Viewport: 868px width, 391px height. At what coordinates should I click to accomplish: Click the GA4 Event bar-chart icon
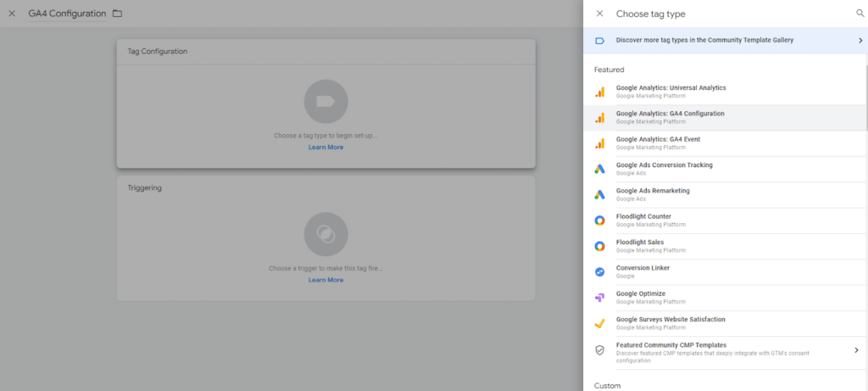coord(599,143)
